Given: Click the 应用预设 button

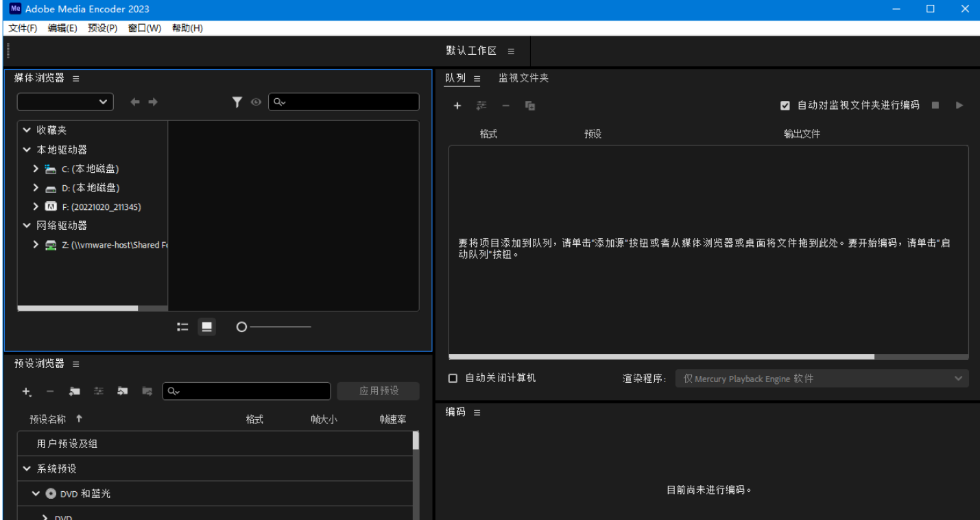Looking at the screenshot, I should [379, 391].
